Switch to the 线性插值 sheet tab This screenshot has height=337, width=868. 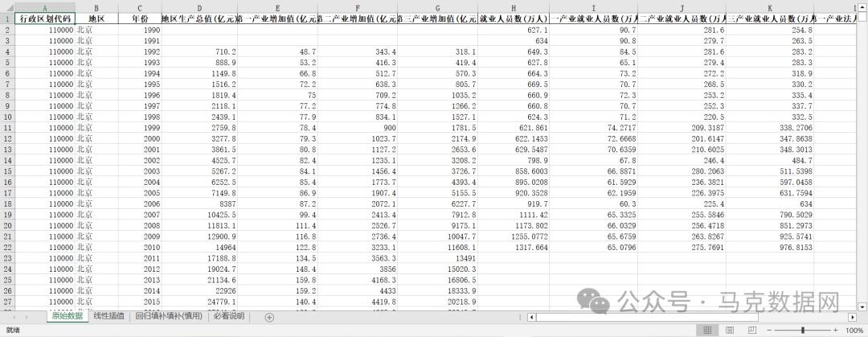[109, 317]
